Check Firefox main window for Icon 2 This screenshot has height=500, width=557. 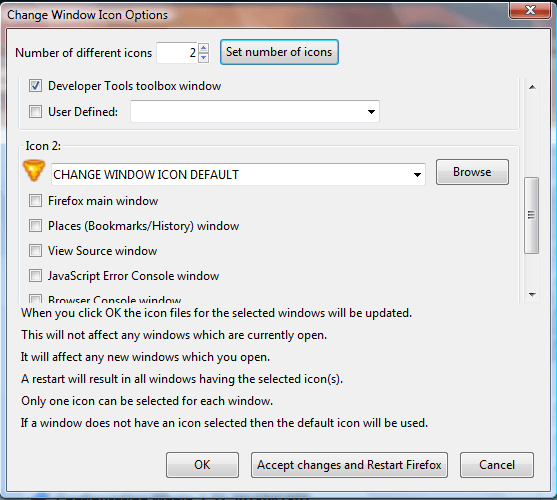coord(35,201)
